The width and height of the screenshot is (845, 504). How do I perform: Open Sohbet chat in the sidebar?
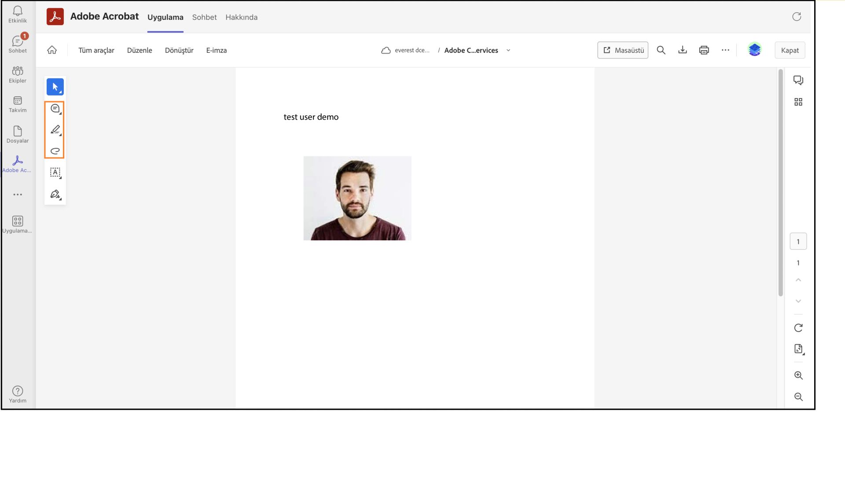tap(18, 44)
